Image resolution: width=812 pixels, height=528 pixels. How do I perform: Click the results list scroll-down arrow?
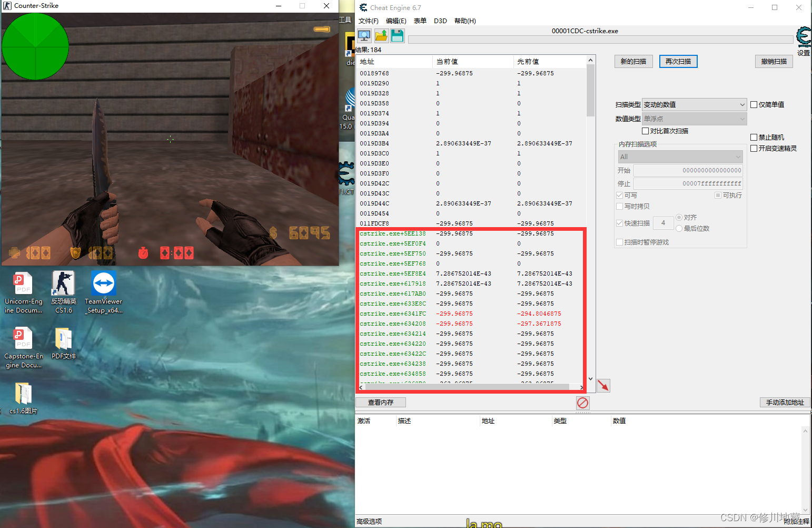[590, 379]
